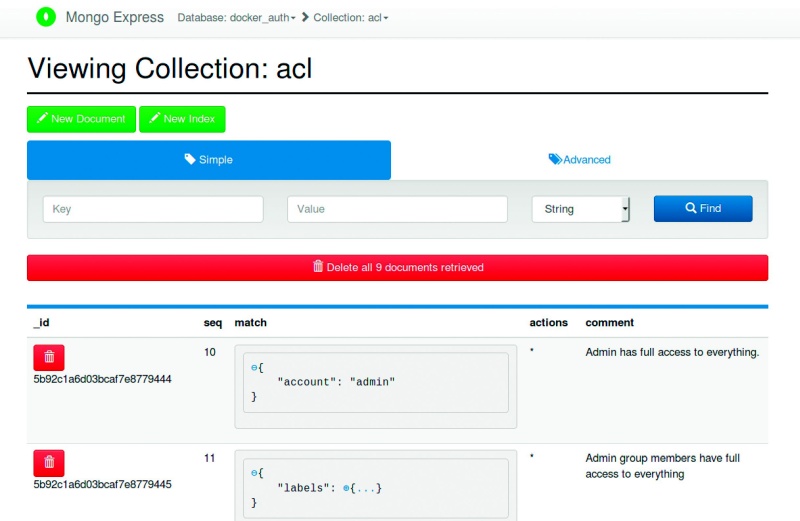
Task: Click "account": "admin" match text
Action: (336, 382)
